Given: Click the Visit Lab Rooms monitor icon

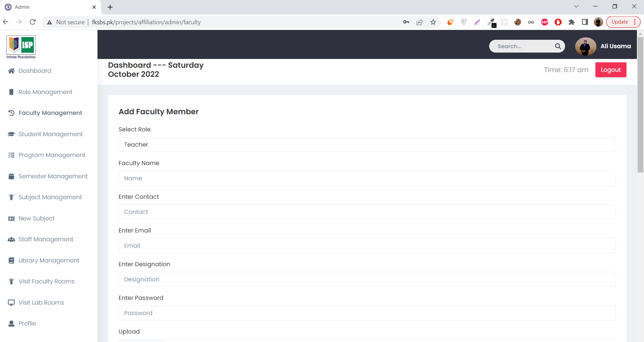Looking at the screenshot, I should point(11,303).
